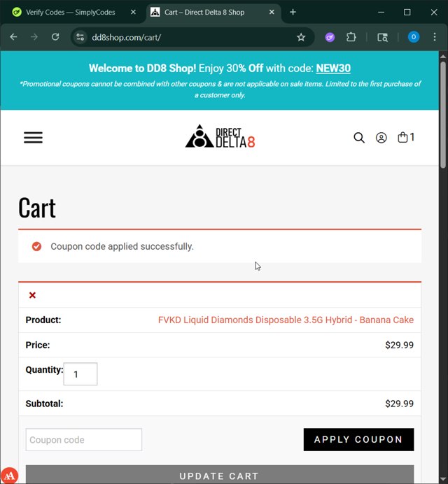Viewport: 448px width, 484px height.
Task: Click the promotional coupons disclaimer text
Action: point(220,90)
